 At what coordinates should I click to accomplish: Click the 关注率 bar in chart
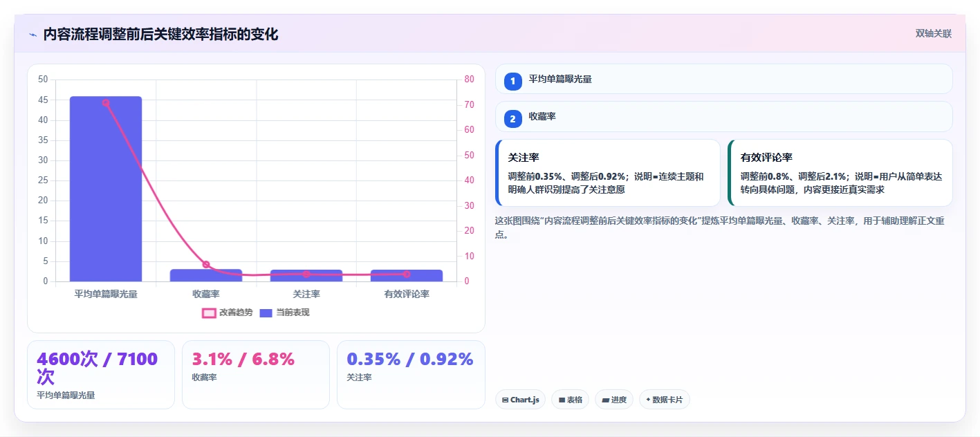point(306,275)
